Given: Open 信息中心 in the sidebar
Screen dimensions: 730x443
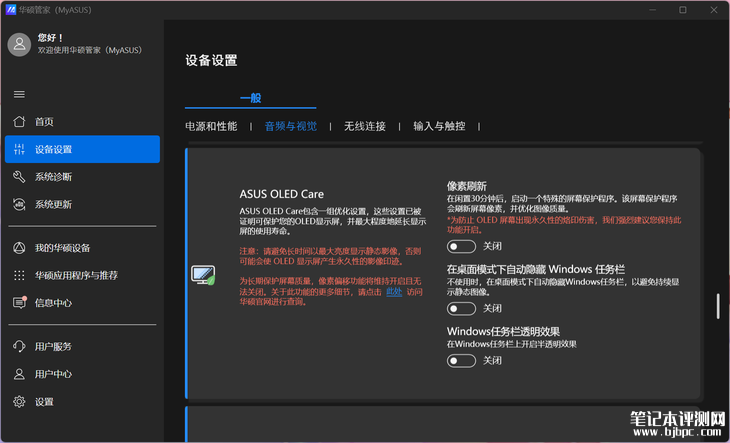Looking at the screenshot, I should pyautogui.click(x=82, y=302).
